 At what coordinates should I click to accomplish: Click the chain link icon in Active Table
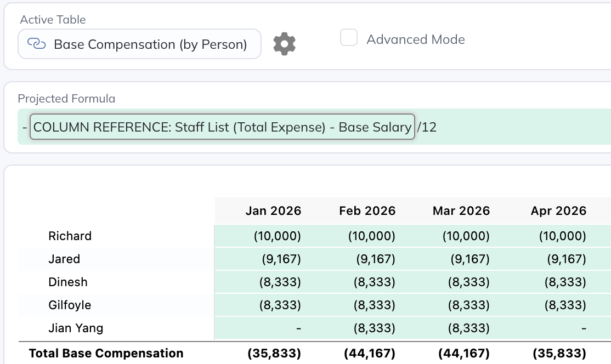(36, 44)
